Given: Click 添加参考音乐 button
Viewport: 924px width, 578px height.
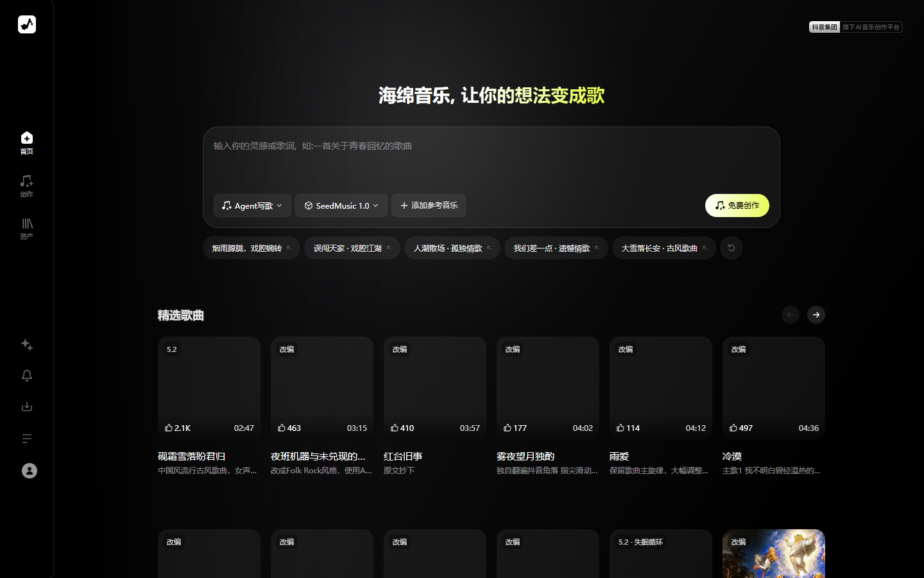Looking at the screenshot, I should (429, 206).
